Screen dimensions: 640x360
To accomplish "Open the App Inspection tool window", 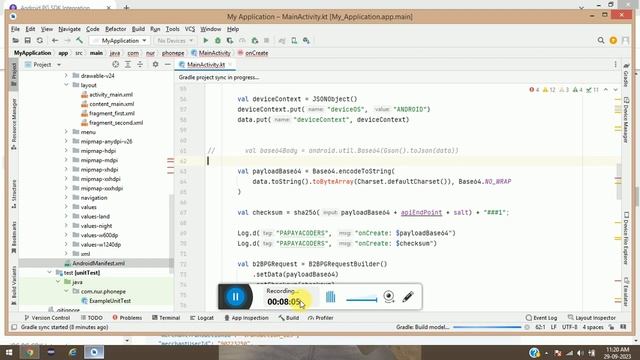I will click(246, 318).
